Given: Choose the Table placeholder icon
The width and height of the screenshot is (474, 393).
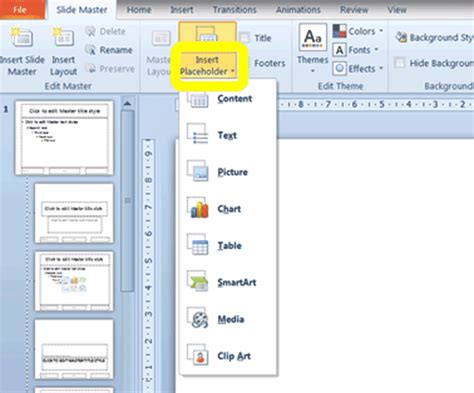Looking at the screenshot, I should 198,244.
